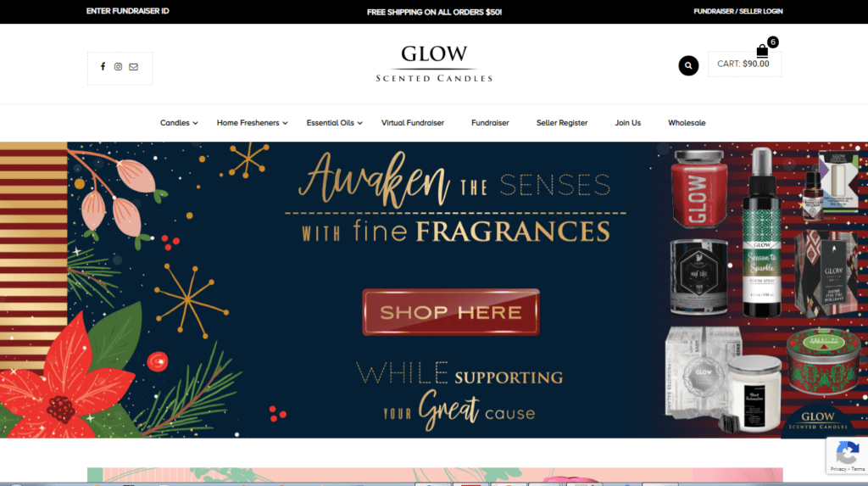Open the black search magnifier button
868x486 pixels.
[688, 65]
